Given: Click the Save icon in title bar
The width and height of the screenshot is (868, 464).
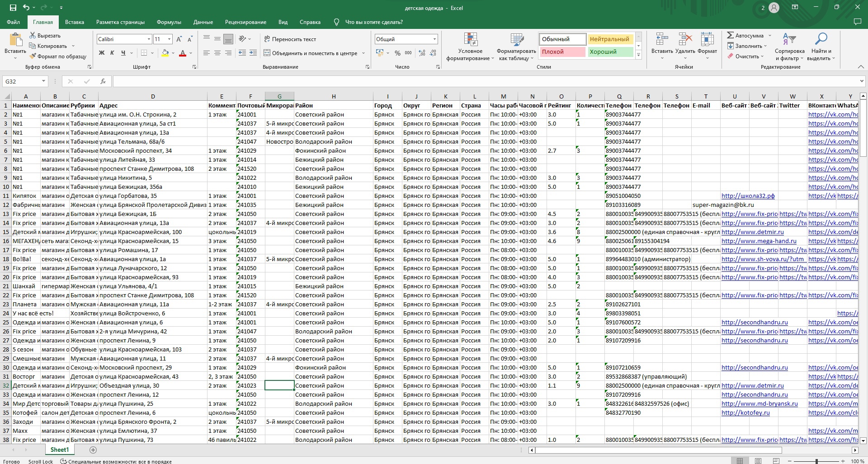Looking at the screenshot, I should [x=13, y=8].
